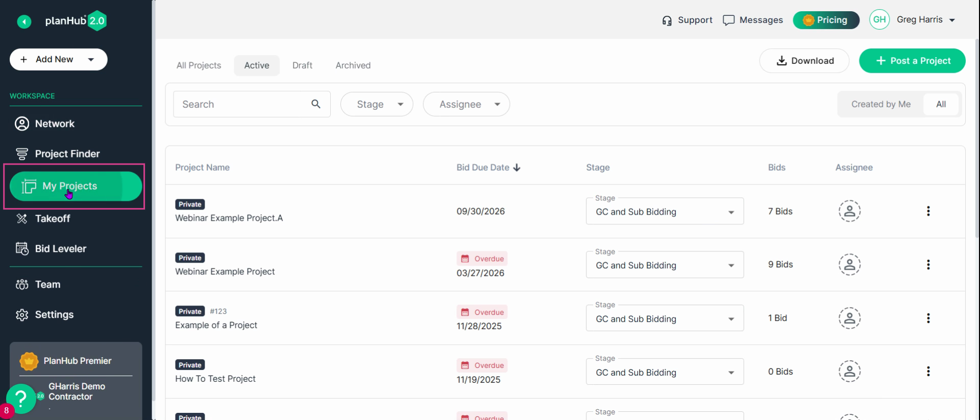Viewport: 980px width, 420px height.
Task: Open Example of a Project
Action: click(216, 325)
